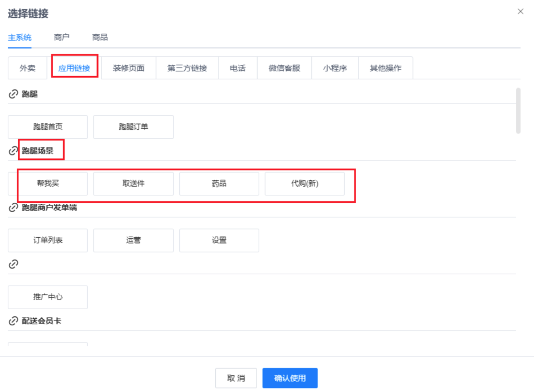Close the 选择链接 dialog with X
Image resolution: width=534 pixels, height=392 pixels.
(x=520, y=11)
